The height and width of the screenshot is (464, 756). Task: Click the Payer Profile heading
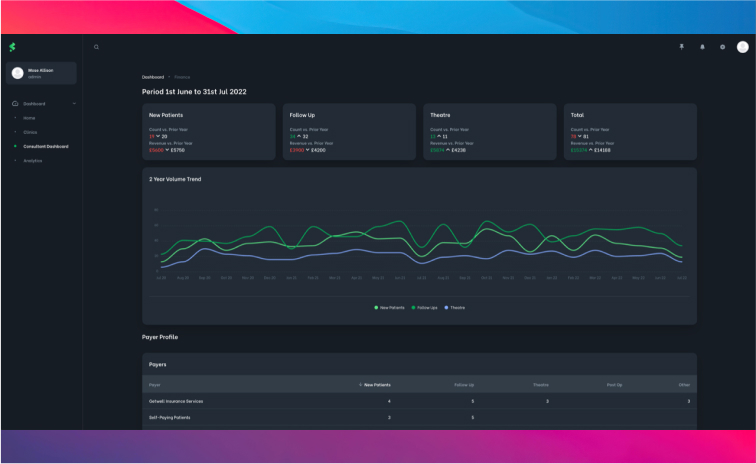tap(160, 337)
